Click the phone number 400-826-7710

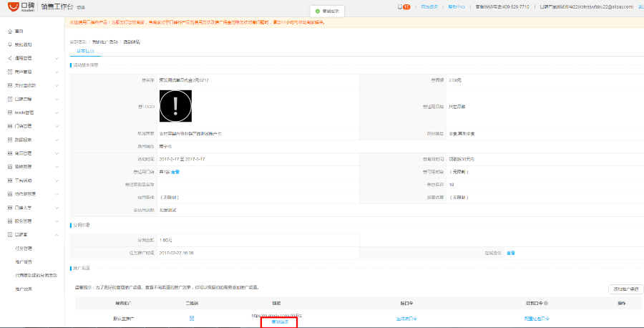[x=516, y=7]
